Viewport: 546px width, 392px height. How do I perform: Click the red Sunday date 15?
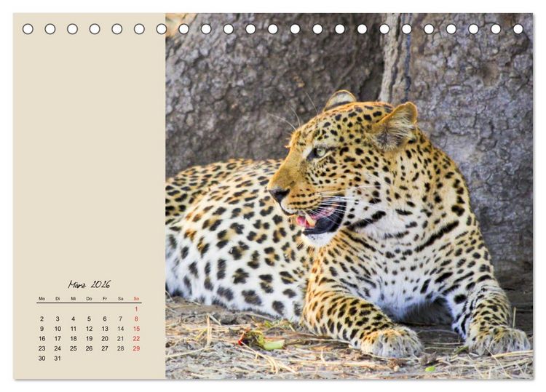[x=136, y=329]
